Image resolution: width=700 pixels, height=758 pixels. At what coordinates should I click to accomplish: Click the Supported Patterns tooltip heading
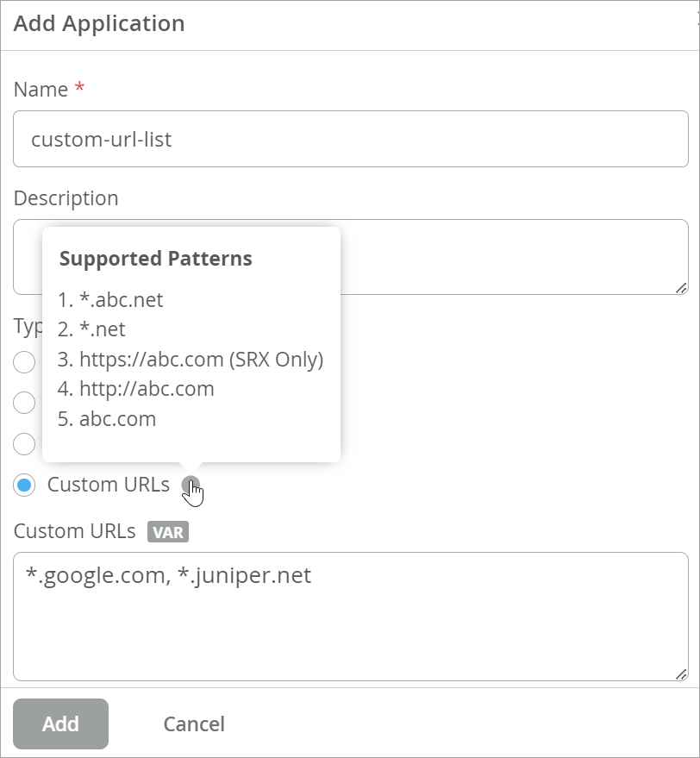pos(156,259)
